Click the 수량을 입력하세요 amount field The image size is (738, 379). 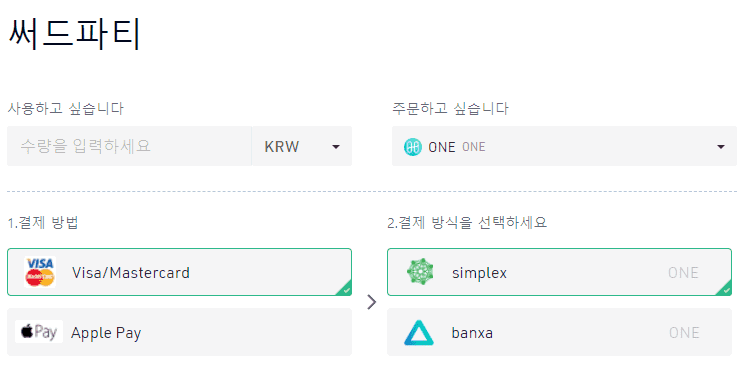pyautogui.click(x=129, y=146)
